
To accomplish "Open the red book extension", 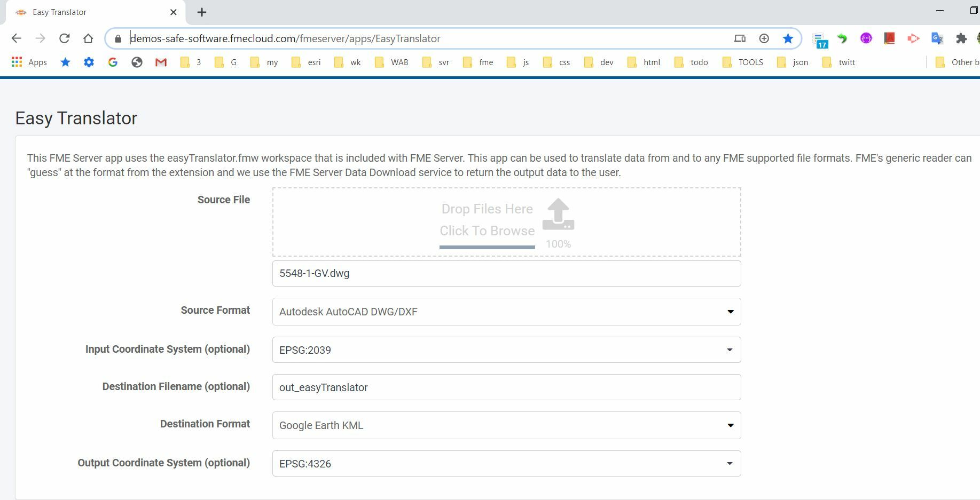I will [889, 38].
